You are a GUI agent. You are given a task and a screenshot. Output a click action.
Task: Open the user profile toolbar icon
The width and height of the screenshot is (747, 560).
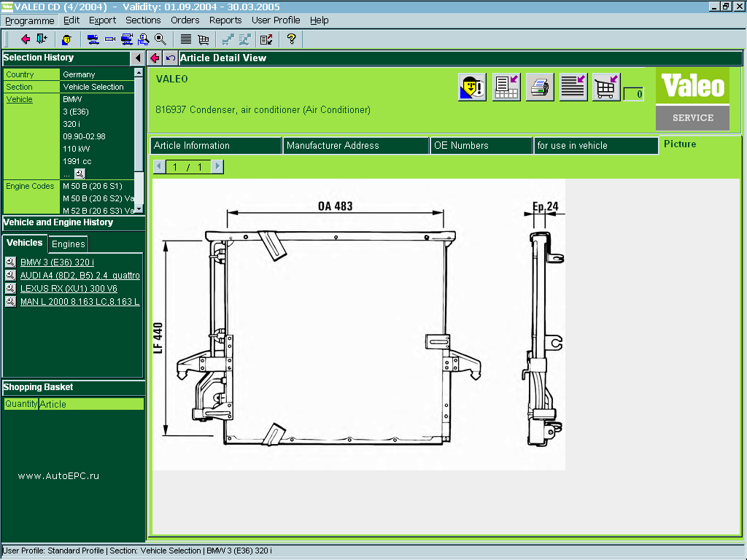click(x=65, y=39)
